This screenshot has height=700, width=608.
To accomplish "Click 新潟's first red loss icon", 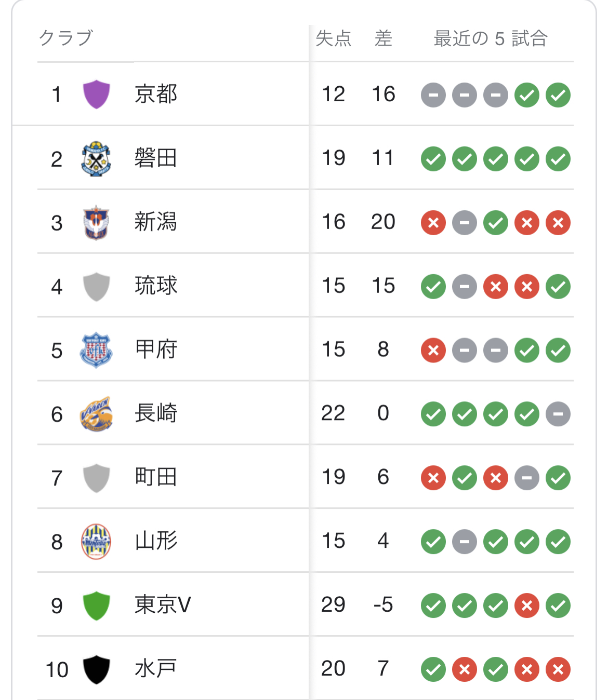I will [x=433, y=223].
